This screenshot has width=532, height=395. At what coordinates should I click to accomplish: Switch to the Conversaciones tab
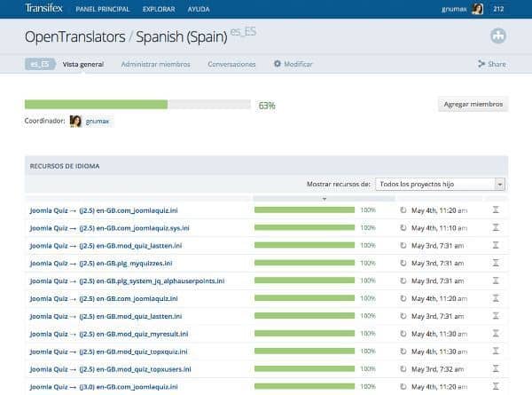[231, 64]
